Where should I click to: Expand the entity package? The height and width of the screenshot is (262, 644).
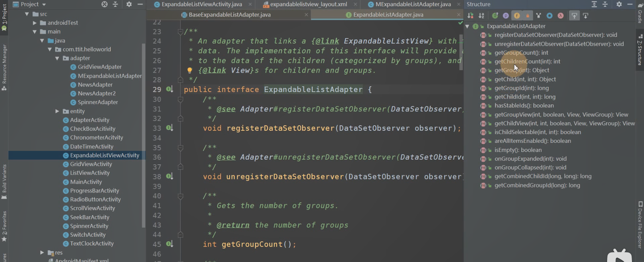coord(57,111)
